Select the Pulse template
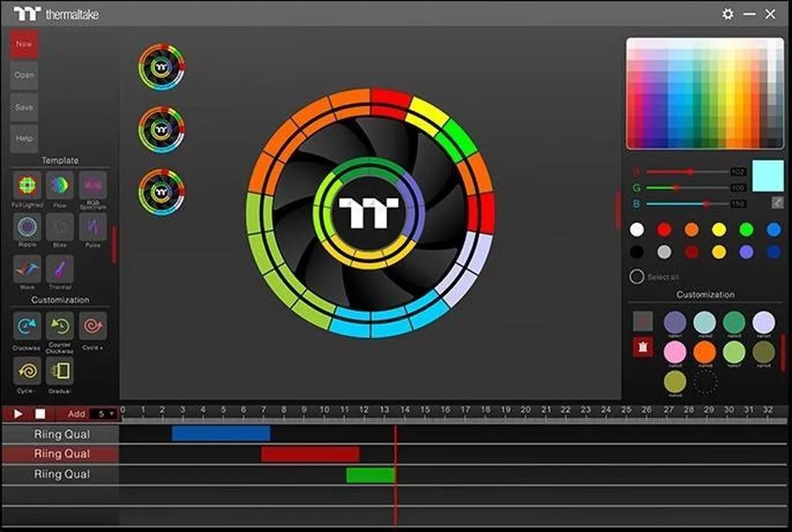The image size is (792, 532). [x=93, y=227]
